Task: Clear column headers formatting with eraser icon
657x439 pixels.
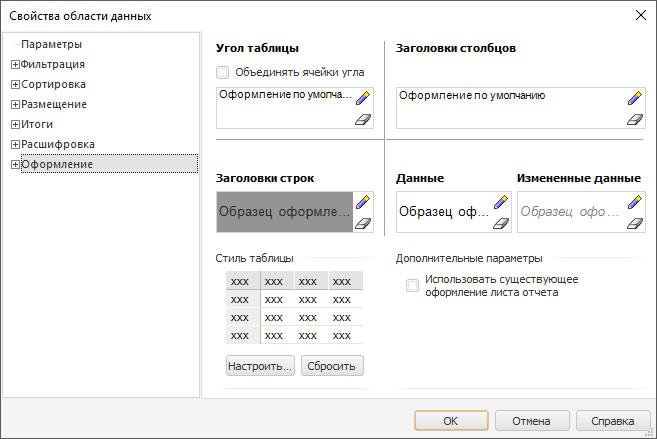Action: [634, 119]
